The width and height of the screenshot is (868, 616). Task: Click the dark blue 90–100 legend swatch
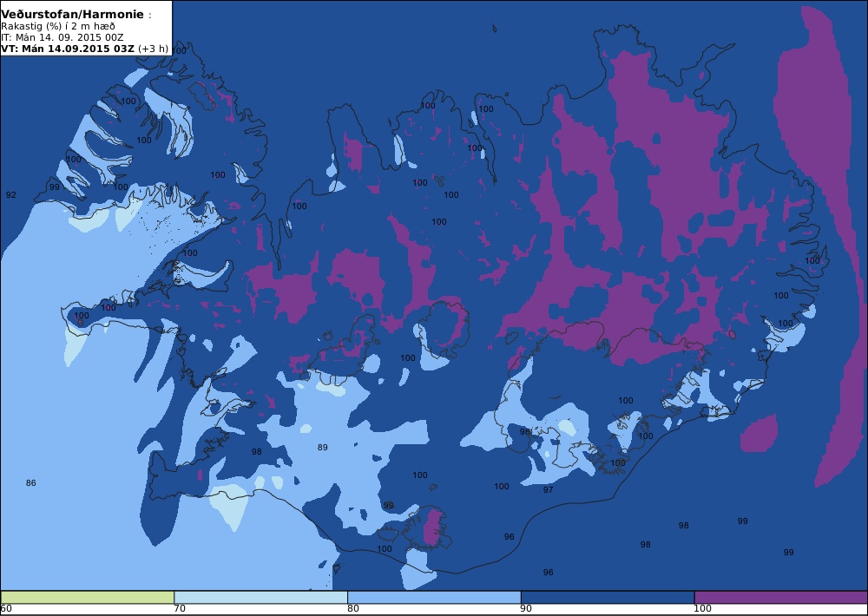[x=608, y=597]
